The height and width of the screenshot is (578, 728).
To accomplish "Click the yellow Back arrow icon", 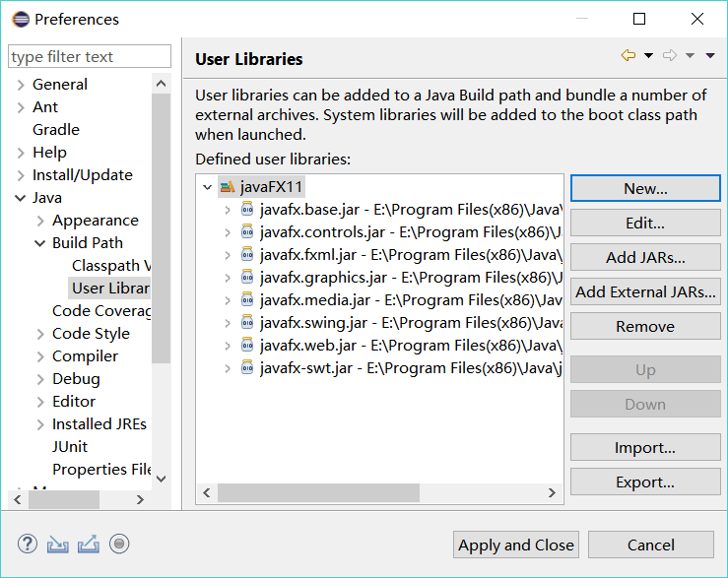I will click(628, 56).
